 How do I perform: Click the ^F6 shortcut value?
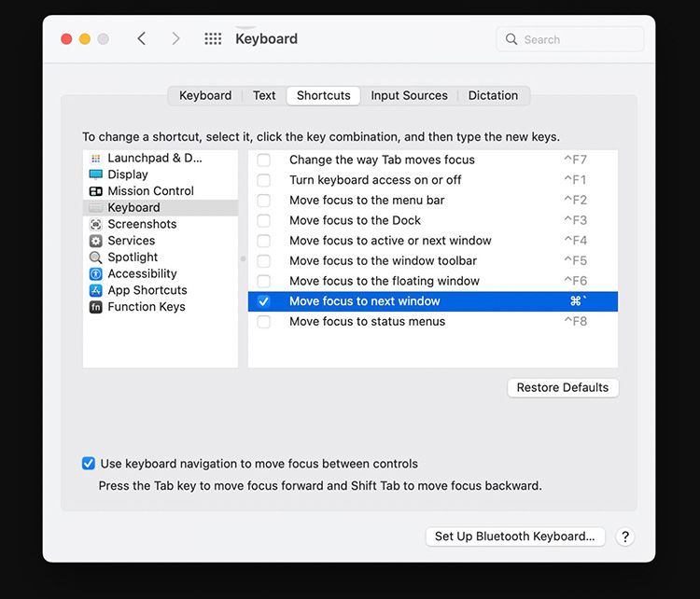click(x=576, y=281)
